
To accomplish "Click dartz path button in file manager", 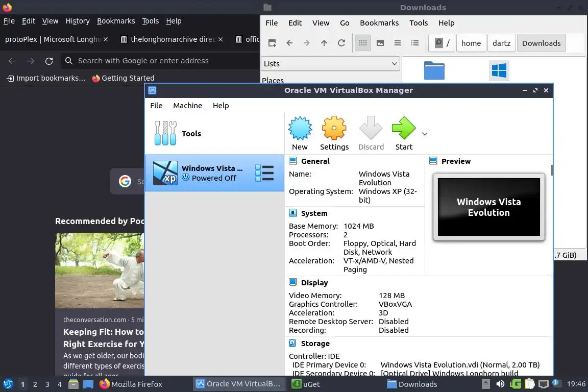I will 501,43.
